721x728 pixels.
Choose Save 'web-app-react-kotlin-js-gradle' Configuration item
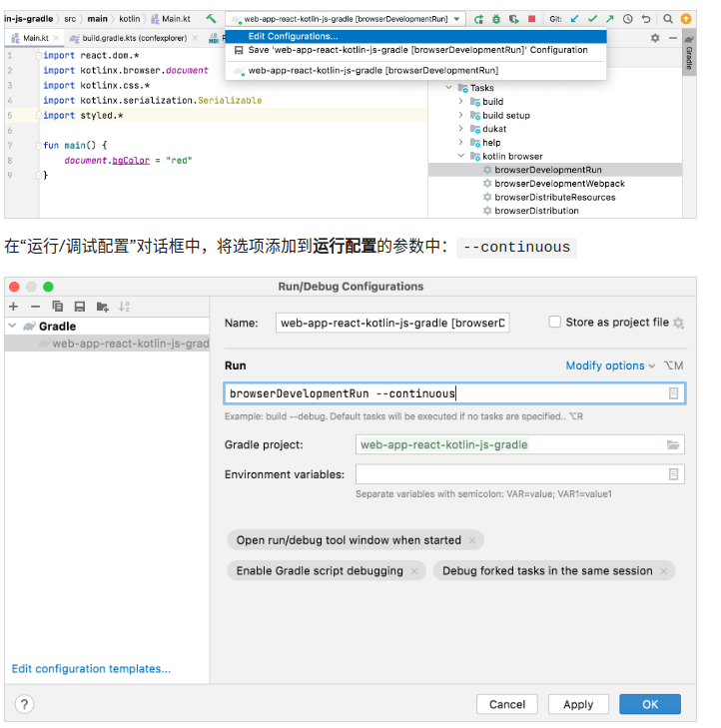(x=416, y=50)
